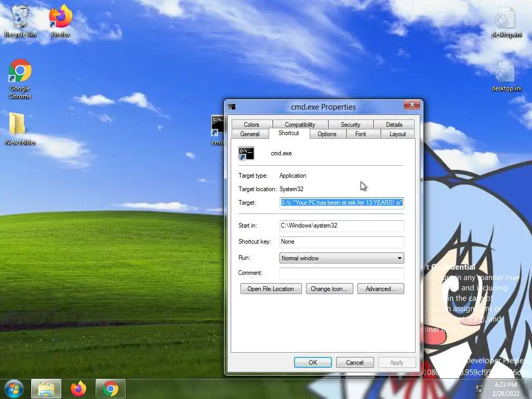Image resolution: width=532 pixels, height=399 pixels.
Task: Select the Firefox desktop shortcut
Action: point(61,21)
